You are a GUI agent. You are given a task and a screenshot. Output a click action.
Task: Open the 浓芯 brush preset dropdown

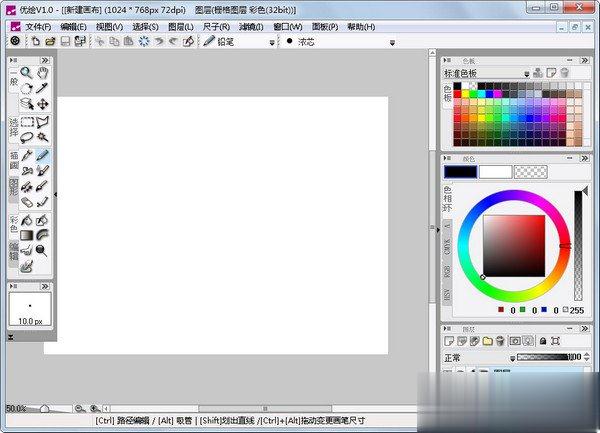[x=392, y=42]
